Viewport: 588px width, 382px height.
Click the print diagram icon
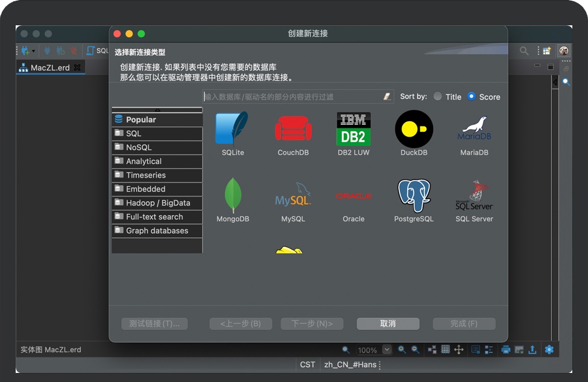tap(505, 349)
